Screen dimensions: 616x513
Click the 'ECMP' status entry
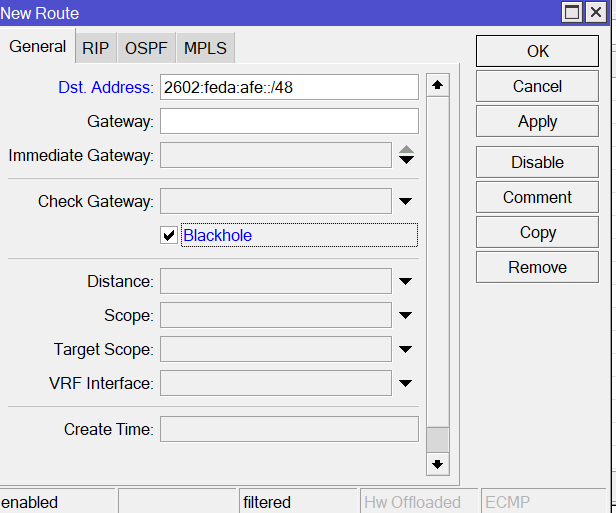508,502
